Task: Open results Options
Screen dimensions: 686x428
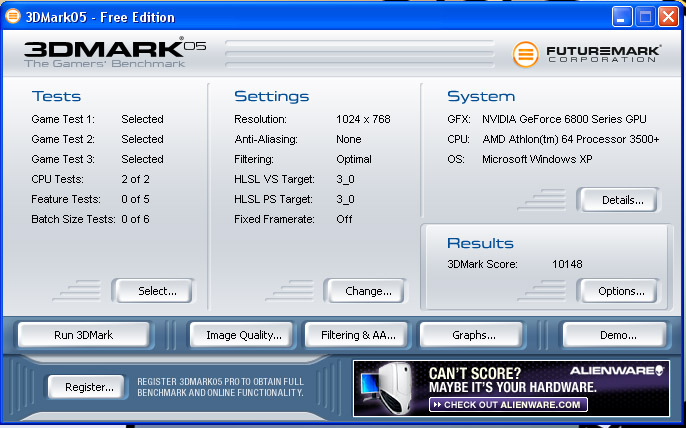Action: [618, 291]
